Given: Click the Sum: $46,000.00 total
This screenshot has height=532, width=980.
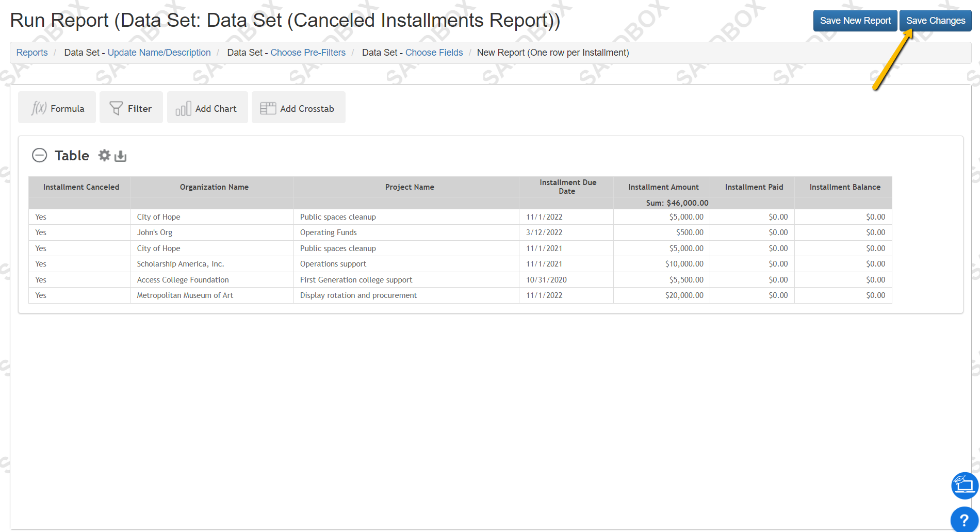Looking at the screenshot, I should 677,203.
